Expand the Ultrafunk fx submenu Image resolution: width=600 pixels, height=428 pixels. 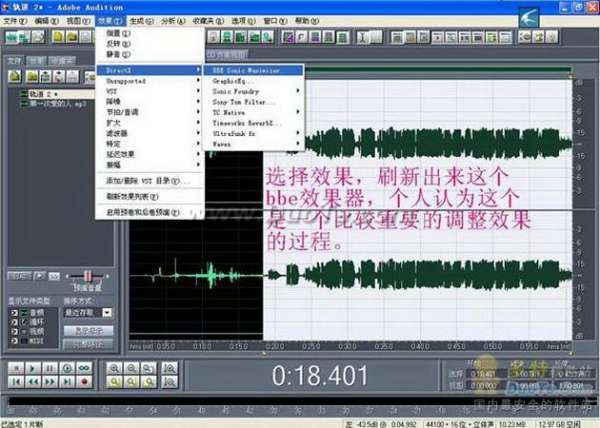(x=253, y=133)
